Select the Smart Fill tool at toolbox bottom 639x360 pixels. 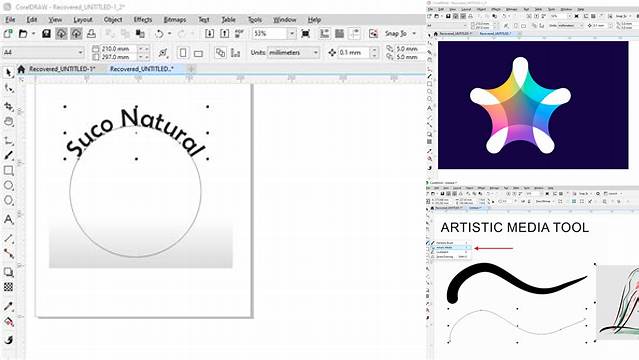pyautogui.click(x=9, y=340)
